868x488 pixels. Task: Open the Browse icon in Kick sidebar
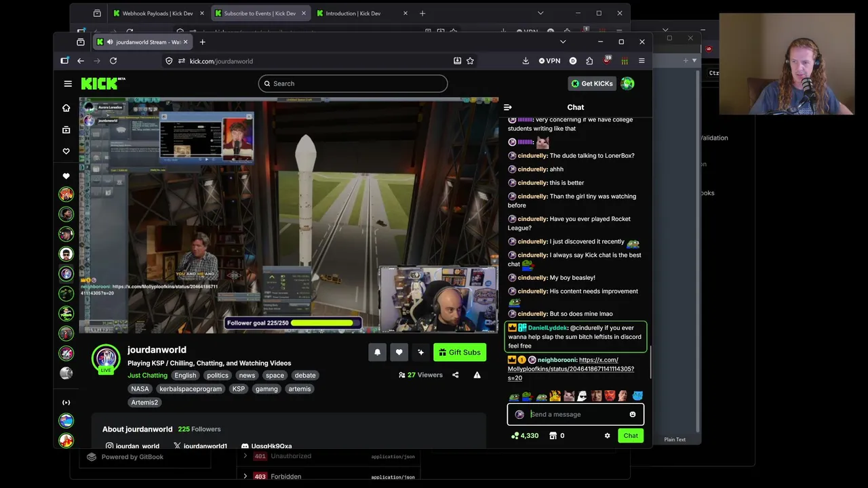click(x=66, y=129)
